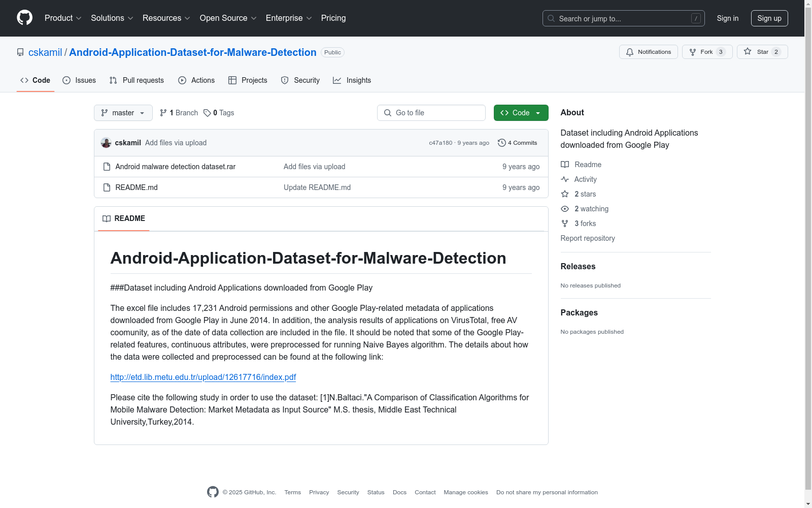Viewport: 812px width, 508px height.
Task: Click the star icon next to 2 stars
Action: point(565,194)
